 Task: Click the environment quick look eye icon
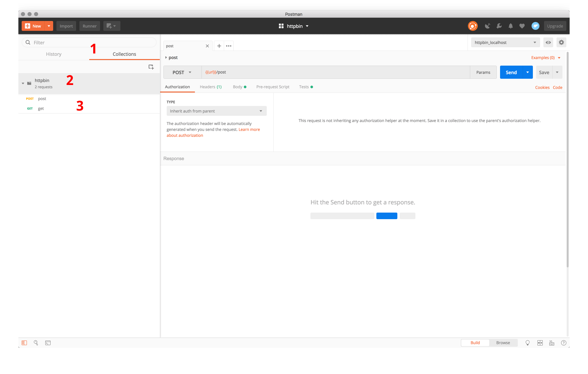(x=548, y=42)
